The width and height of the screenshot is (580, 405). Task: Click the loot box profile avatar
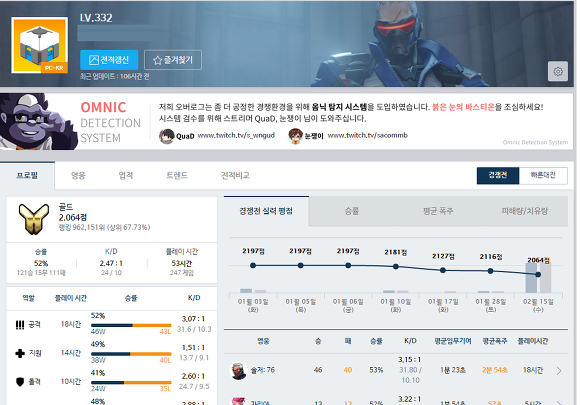pos(40,45)
